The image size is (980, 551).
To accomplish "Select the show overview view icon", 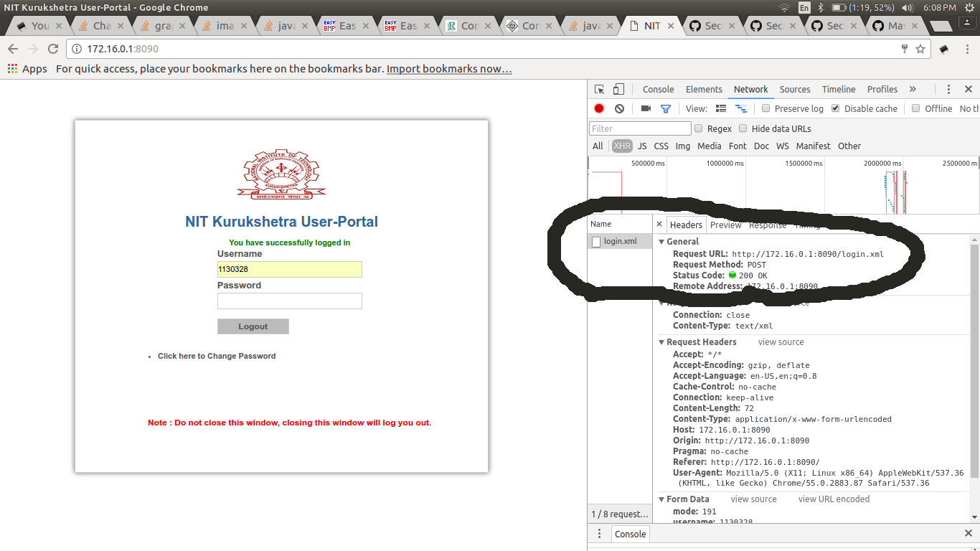I will pos(741,108).
